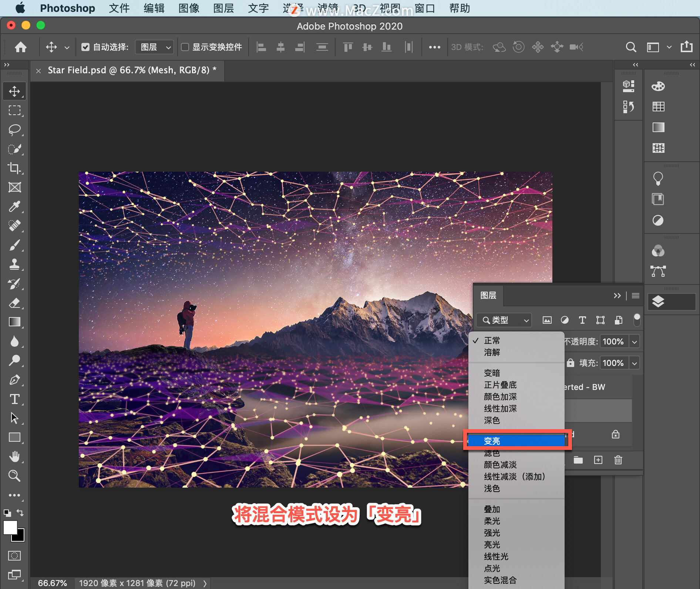Select the Clone Stamp tool
Viewport: 700px width, 589px height.
[x=14, y=264]
